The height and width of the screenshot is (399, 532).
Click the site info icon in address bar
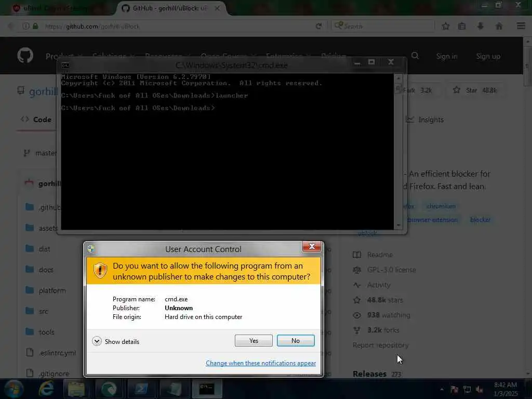tap(26, 26)
